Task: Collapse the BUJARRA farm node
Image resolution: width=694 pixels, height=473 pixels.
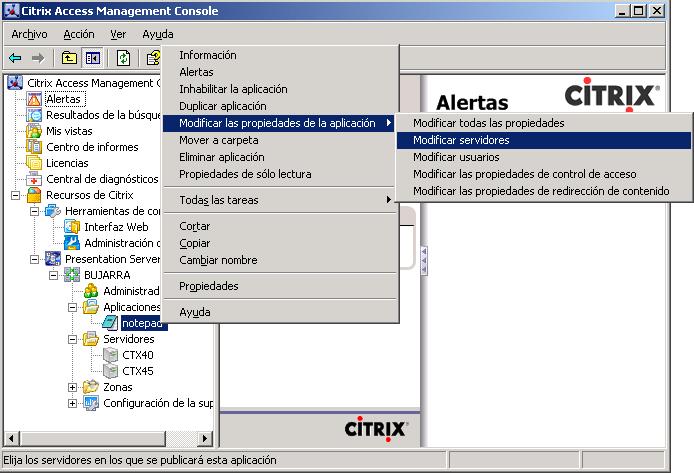Action: click(x=54, y=275)
